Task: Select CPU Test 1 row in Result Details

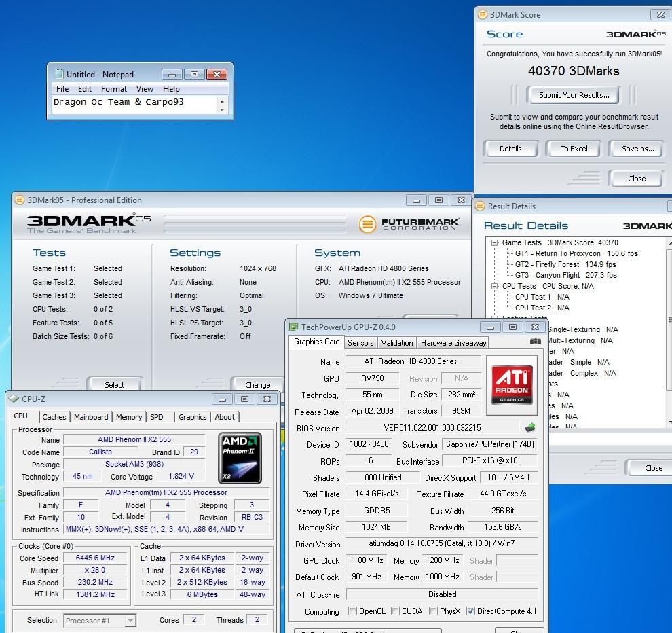Action: [x=542, y=297]
